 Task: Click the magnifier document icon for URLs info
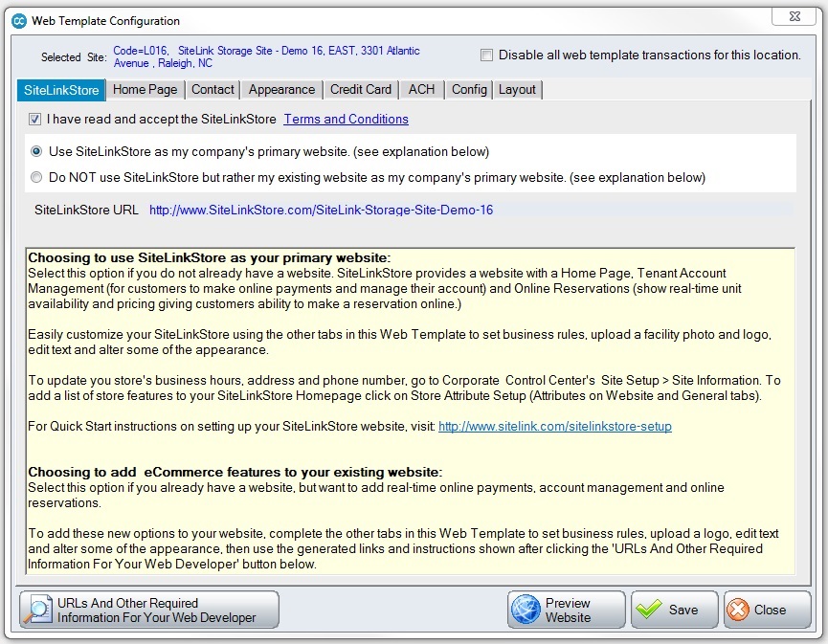(x=38, y=611)
